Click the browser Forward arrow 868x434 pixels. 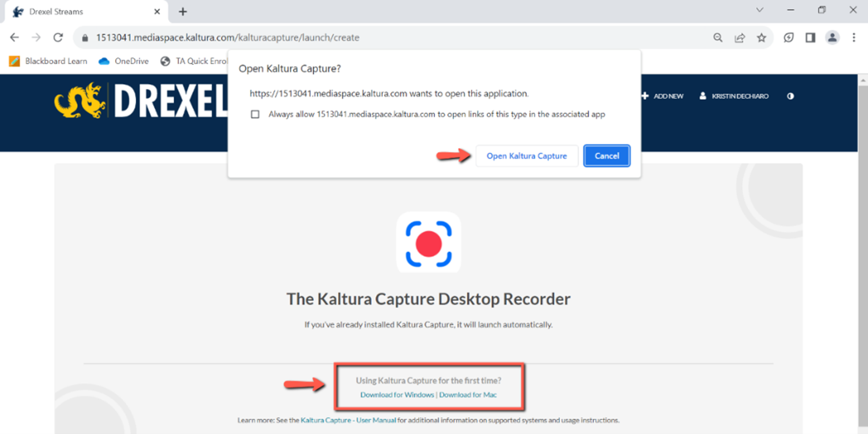(x=36, y=37)
